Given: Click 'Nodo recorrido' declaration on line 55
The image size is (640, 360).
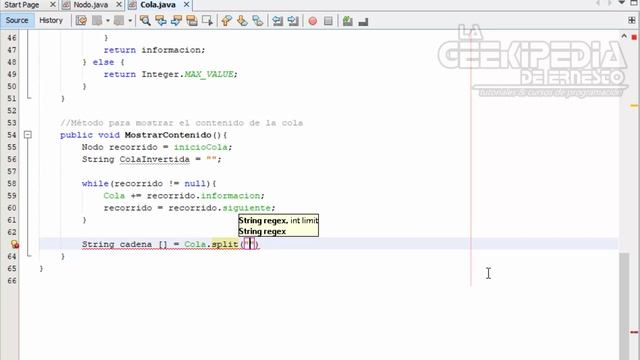Looking at the screenshot, I should pyautogui.click(x=119, y=147).
